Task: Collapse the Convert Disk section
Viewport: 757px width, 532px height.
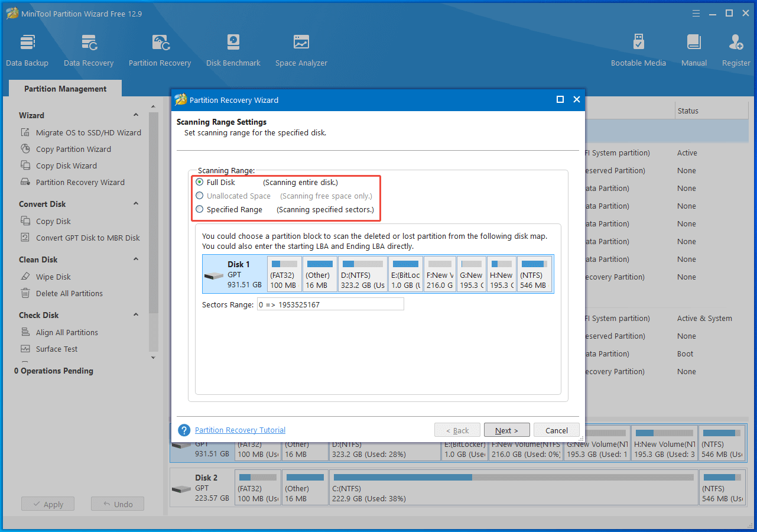Action: [136, 204]
